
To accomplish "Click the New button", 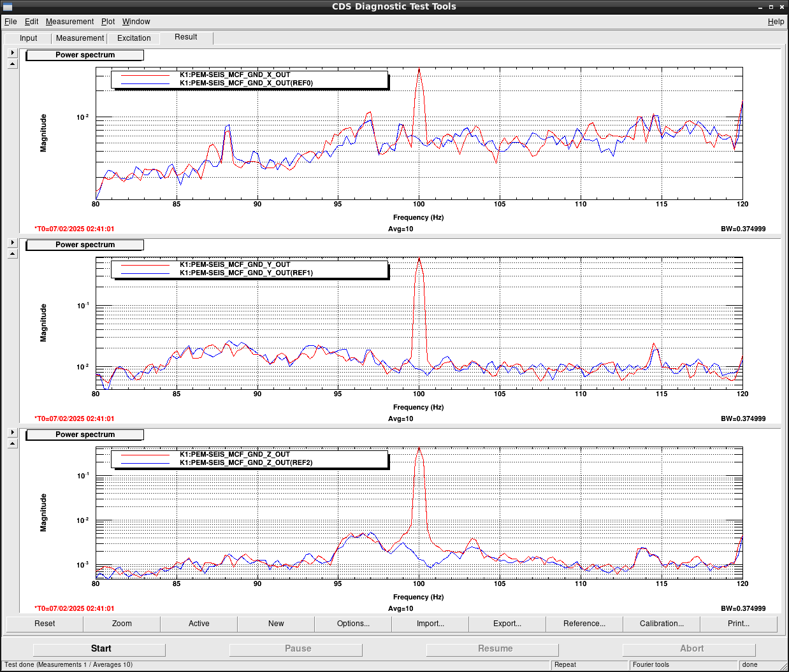I will pyautogui.click(x=276, y=624).
